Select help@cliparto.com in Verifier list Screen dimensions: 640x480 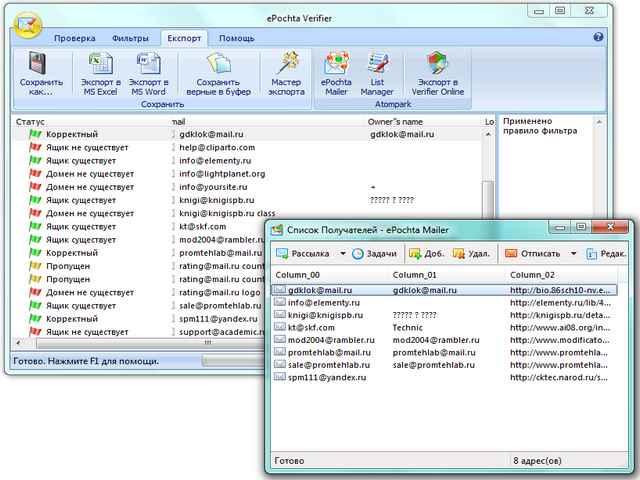pyautogui.click(x=217, y=147)
